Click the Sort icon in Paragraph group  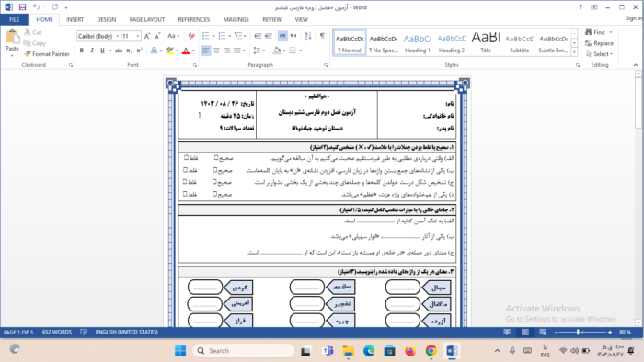(x=308, y=36)
